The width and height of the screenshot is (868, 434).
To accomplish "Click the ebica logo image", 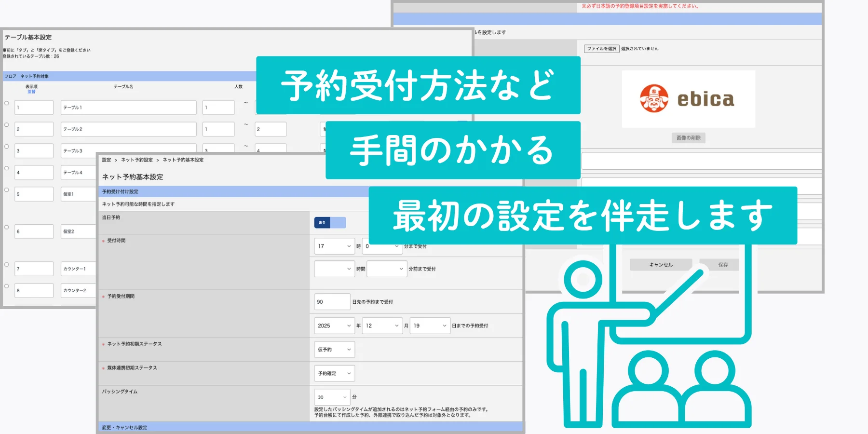I will click(689, 99).
